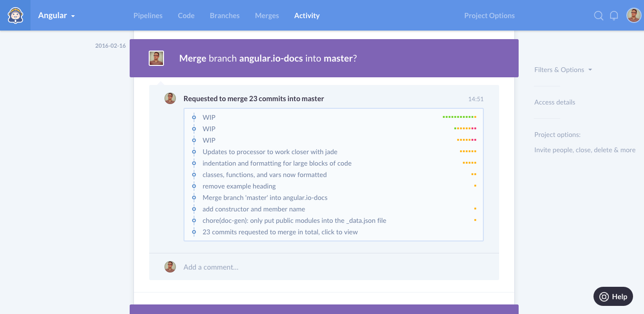Select the Activity tab
The image size is (644, 314).
pos(307,16)
